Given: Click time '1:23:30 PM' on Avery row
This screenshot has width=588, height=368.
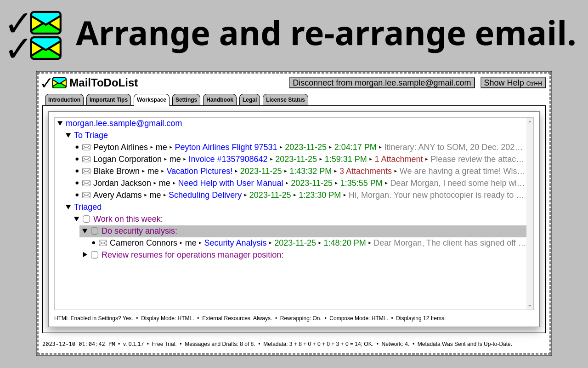Looking at the screenshot, I should click(x=320, y=195).
